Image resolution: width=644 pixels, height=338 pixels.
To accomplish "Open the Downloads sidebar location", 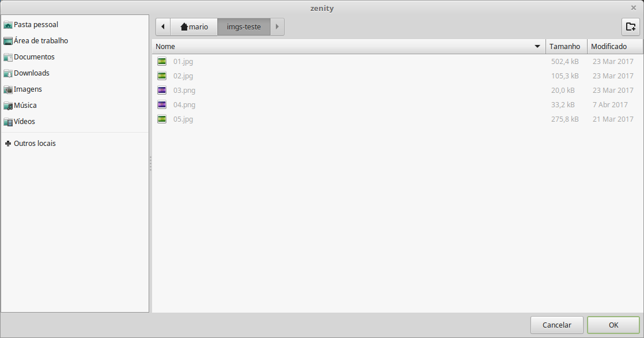I will 31,73.
